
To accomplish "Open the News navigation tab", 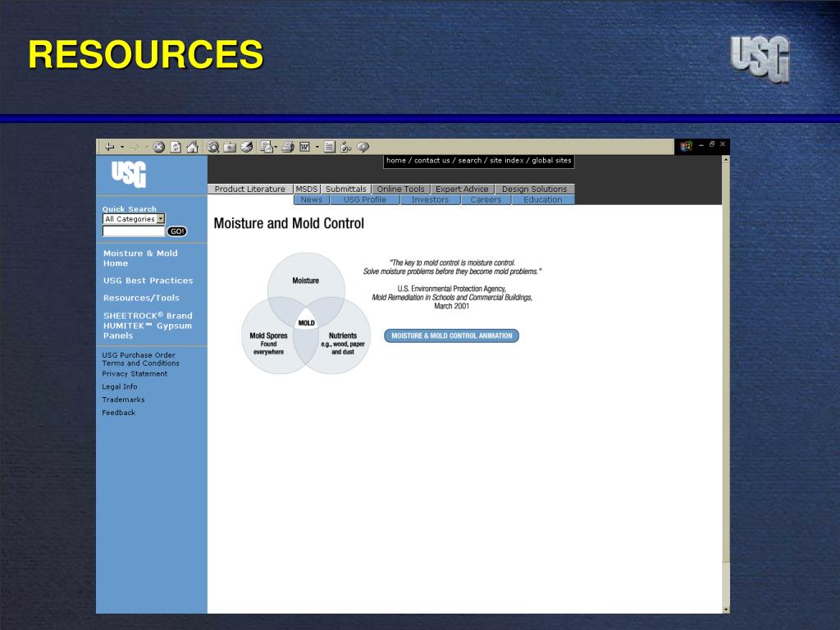I will 311,200.
